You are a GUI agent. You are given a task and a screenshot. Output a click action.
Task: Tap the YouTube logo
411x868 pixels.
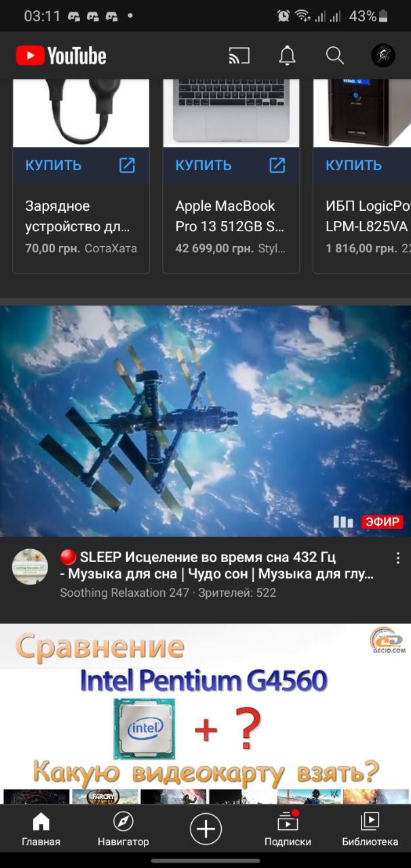(61, 56)
